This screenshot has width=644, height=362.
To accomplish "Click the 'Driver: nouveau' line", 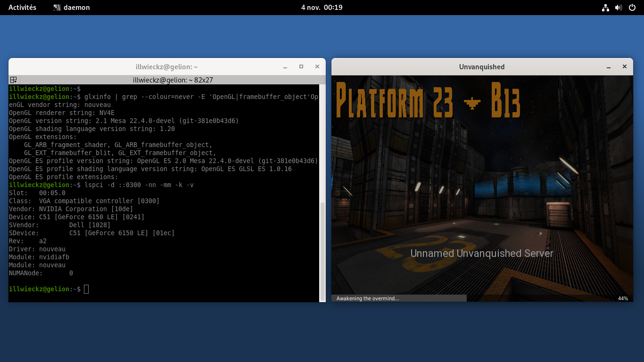I will (37, 249).
